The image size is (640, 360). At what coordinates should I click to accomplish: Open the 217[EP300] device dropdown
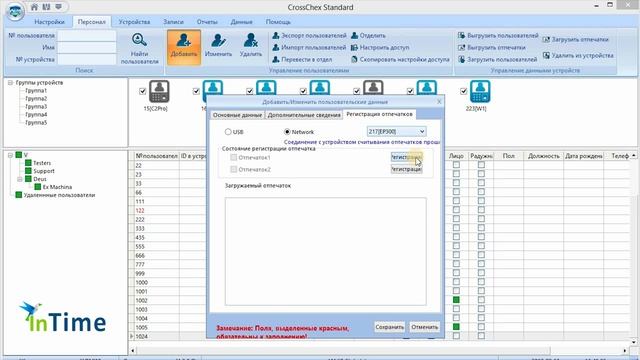396,131
